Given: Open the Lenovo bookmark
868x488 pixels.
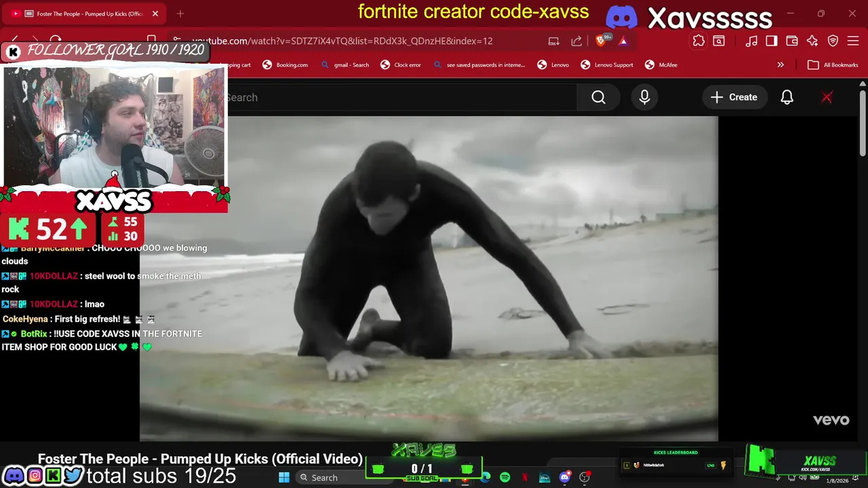Looking at the screenshot, I should pyautogui.click(x=553, y=65).
